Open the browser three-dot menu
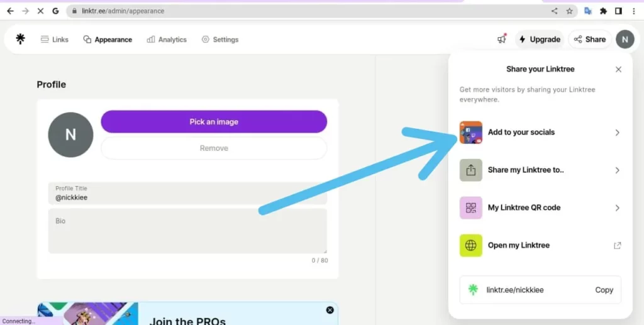Viewport: 644px width, 325px height. pyautogui.click(x=634, y=11)
